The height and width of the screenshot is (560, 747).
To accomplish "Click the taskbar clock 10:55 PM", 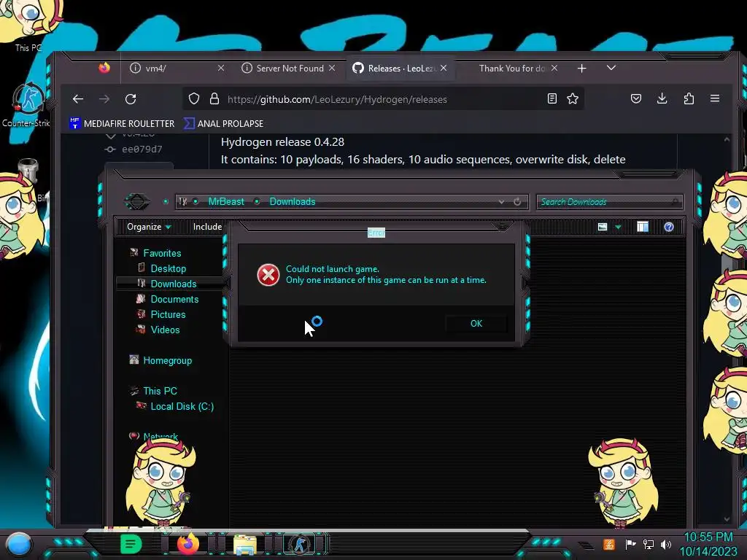I will pyautogui.click(x=708, y=537).
